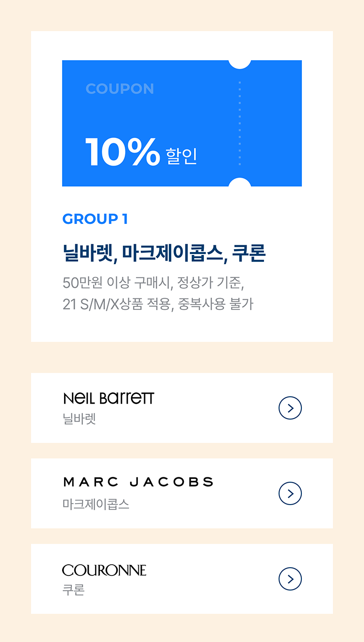Tap the tear-off stub of the blue coupon
The width and height of the screenshot is (364, 642).
pos(271,123)
